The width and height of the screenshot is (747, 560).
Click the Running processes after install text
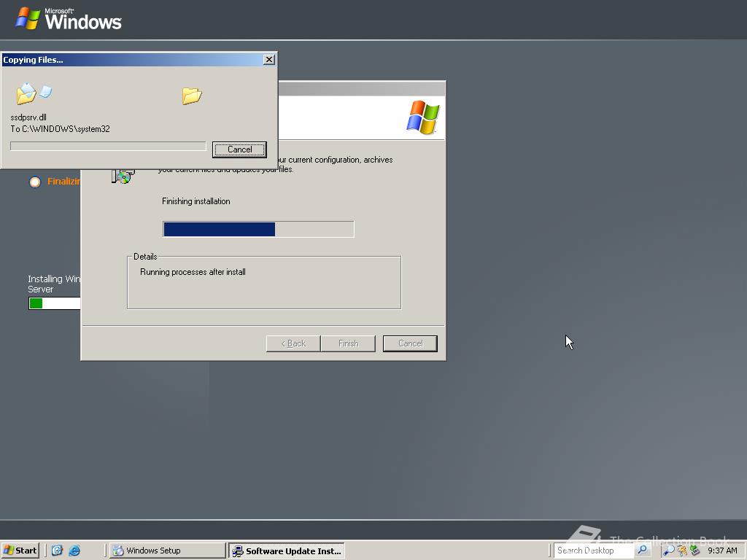click(193, 272)
